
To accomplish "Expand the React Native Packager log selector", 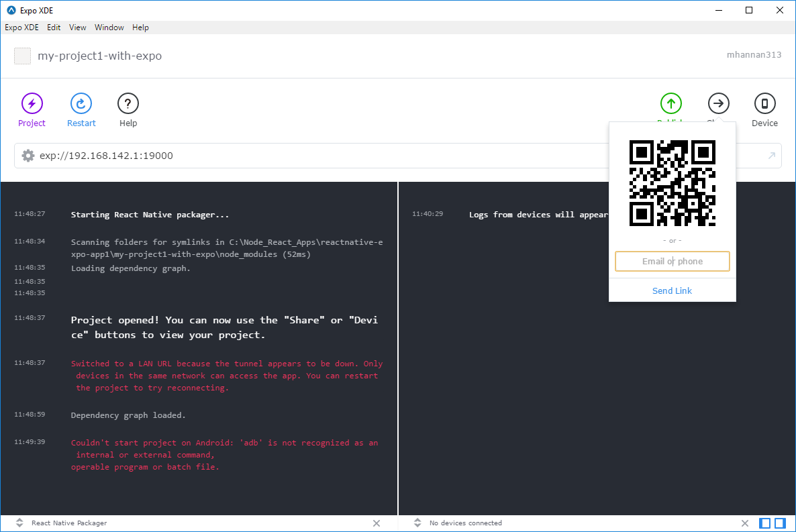I will [19, 523].
